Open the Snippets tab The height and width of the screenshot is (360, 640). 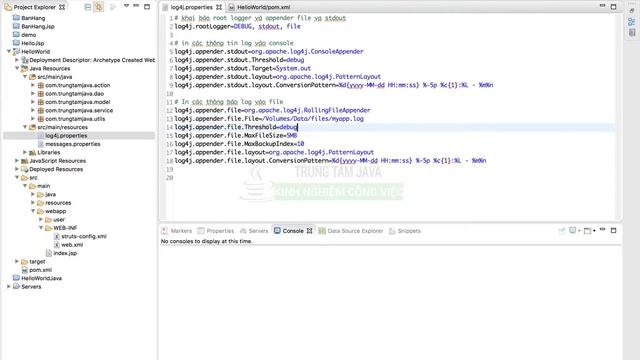[405, 231]
